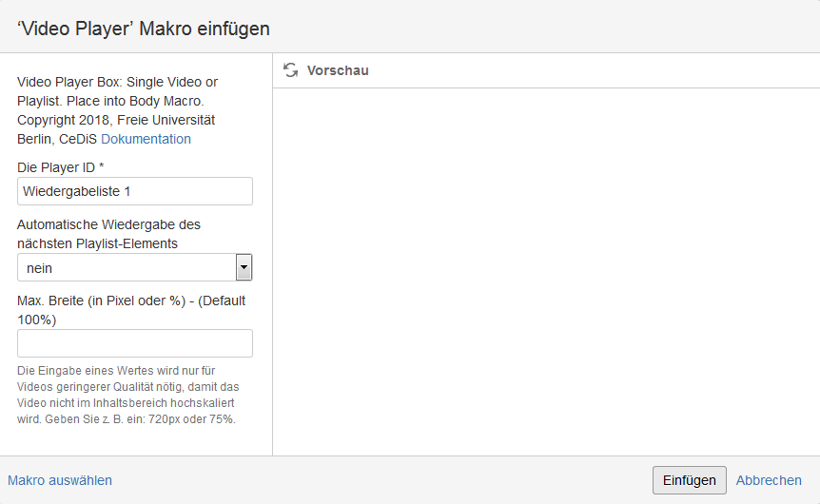Click the required asterisk beside Player ID
The image size is (820, 504).
coord(102,166)
